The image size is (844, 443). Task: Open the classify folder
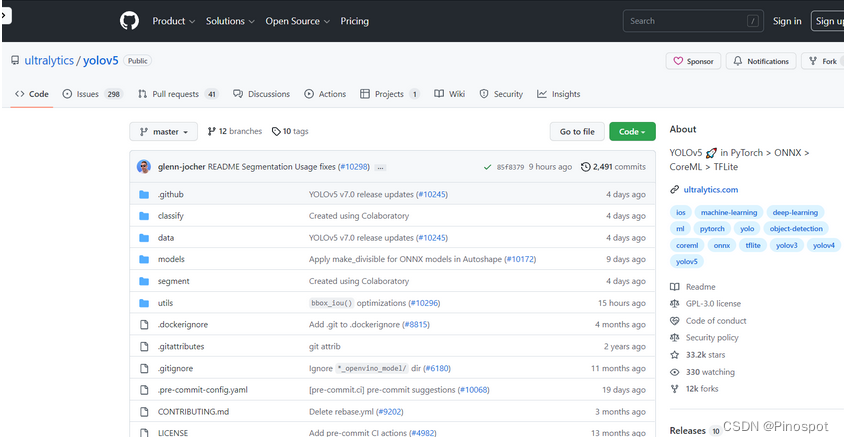[x=171, y=216]
